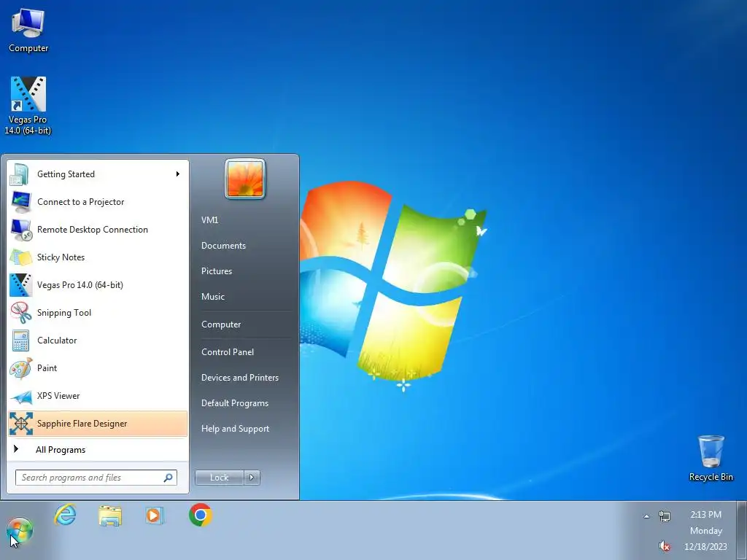
Task: Open Documents from Start menu
Action: coord(223,246)
